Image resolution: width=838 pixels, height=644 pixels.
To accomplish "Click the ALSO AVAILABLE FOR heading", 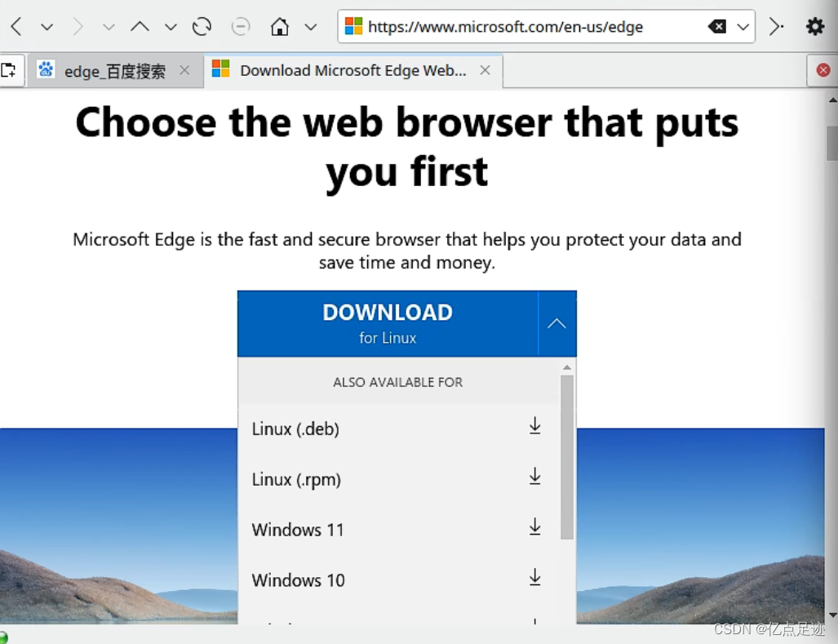I will click(398, 382).
